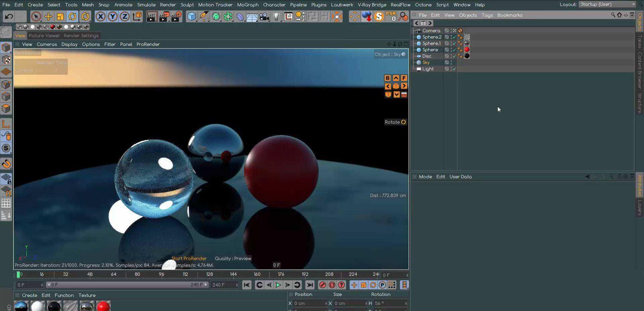This screenshot has height=311, width=644.
Task: Click viewport F view button
Action: click(404, 78)
